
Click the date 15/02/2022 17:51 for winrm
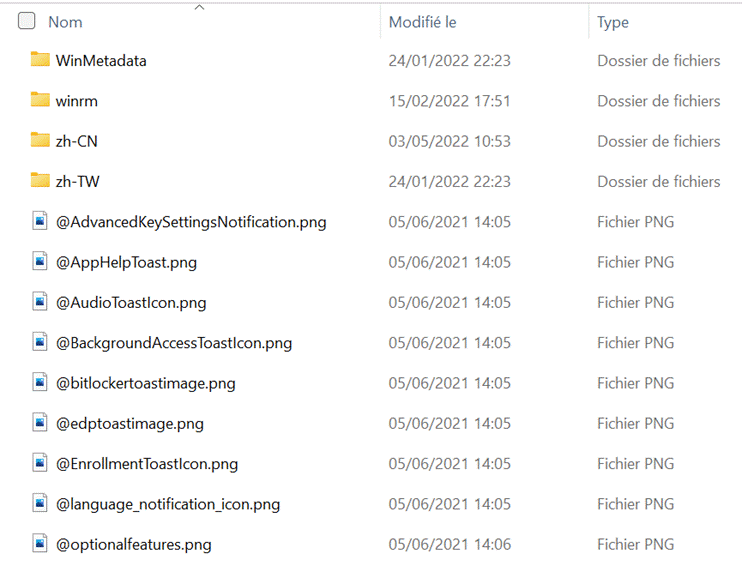(450, 101)
